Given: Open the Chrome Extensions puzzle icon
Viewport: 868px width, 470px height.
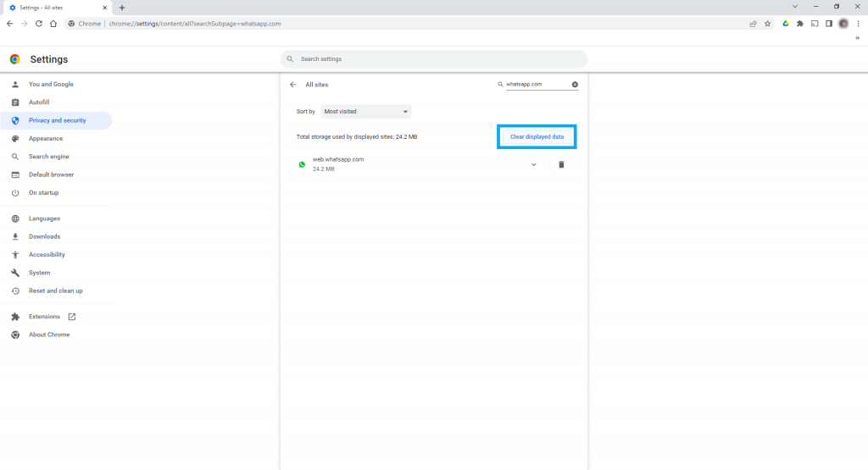Looking at the screenshot, I should [799, 24].
